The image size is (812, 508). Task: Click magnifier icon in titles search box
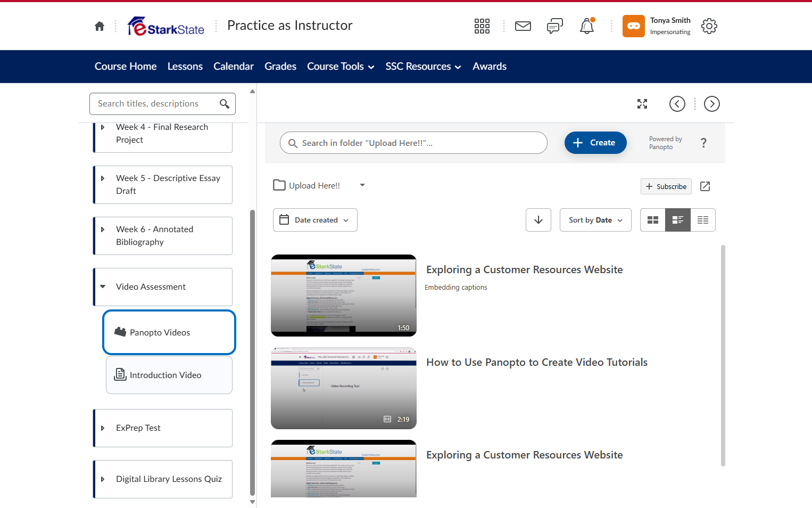click(x=225, y=104)
